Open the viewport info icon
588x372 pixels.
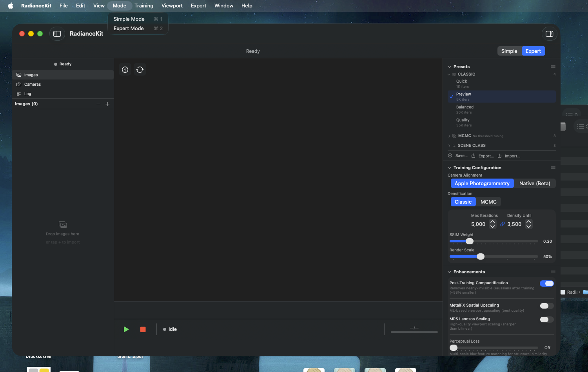point(125,70)
